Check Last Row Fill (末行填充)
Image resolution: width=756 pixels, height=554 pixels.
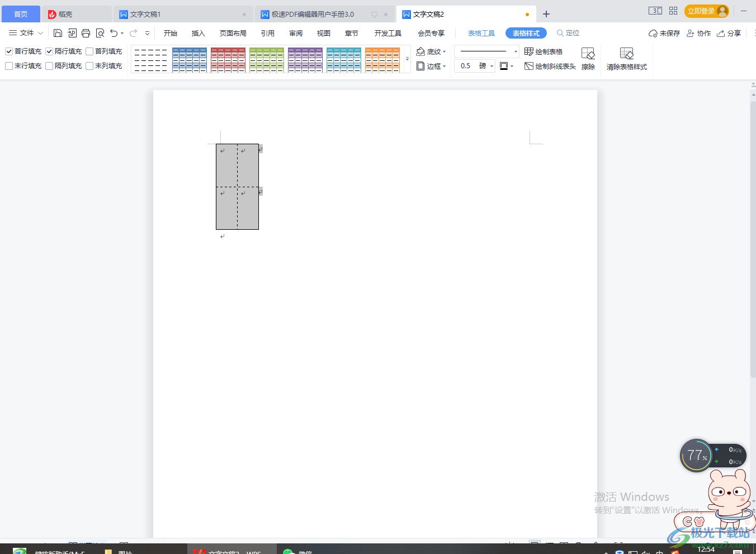[x=9, y=66]
